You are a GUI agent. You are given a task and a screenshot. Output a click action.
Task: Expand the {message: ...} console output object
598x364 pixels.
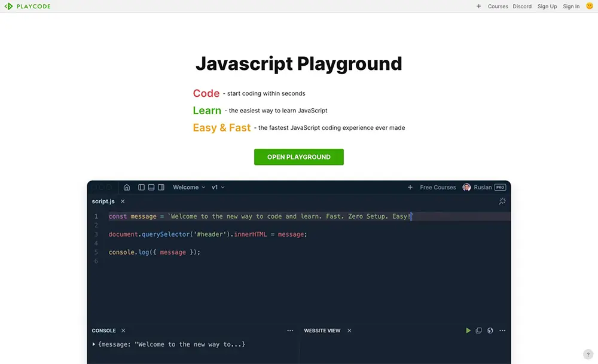click(x=94, y=344)
